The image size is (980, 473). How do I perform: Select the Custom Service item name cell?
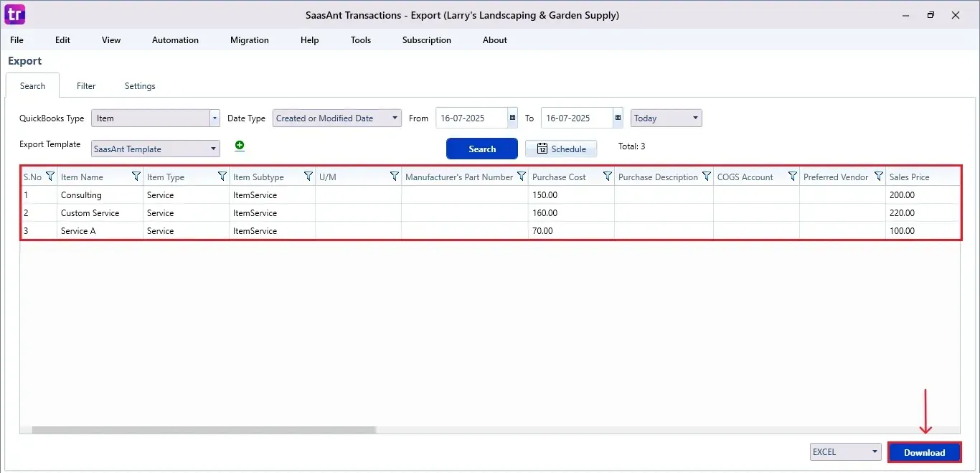[x=100, y=212]
